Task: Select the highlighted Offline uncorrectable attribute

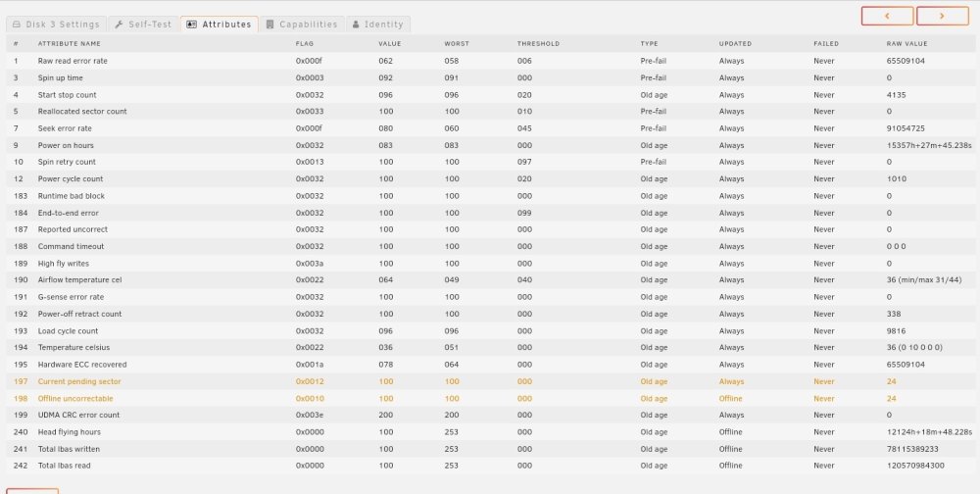Action: coord(75,398)
